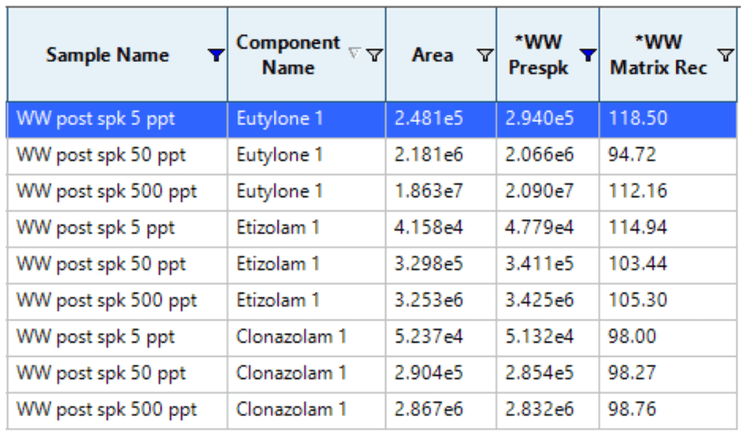Click the Area column header text
Viewport: 750px width, 437px height.
coord(432,56)
